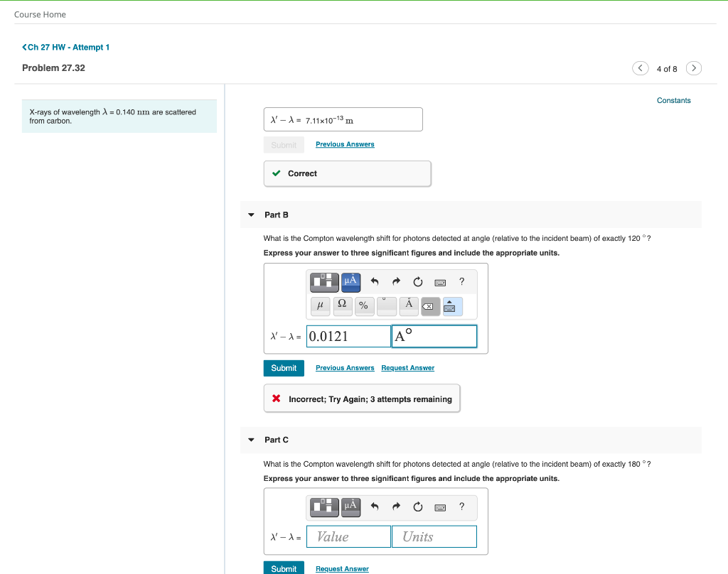Click the backspace delete key in Part B palette
Screen dimensions: 728x574
tap(430, 306)
